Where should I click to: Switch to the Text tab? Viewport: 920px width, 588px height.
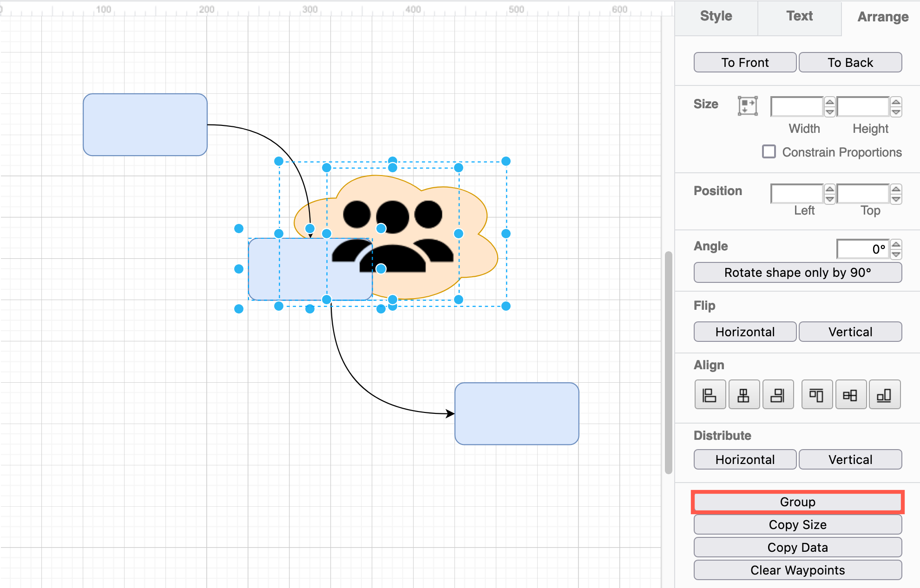[799, 16]
